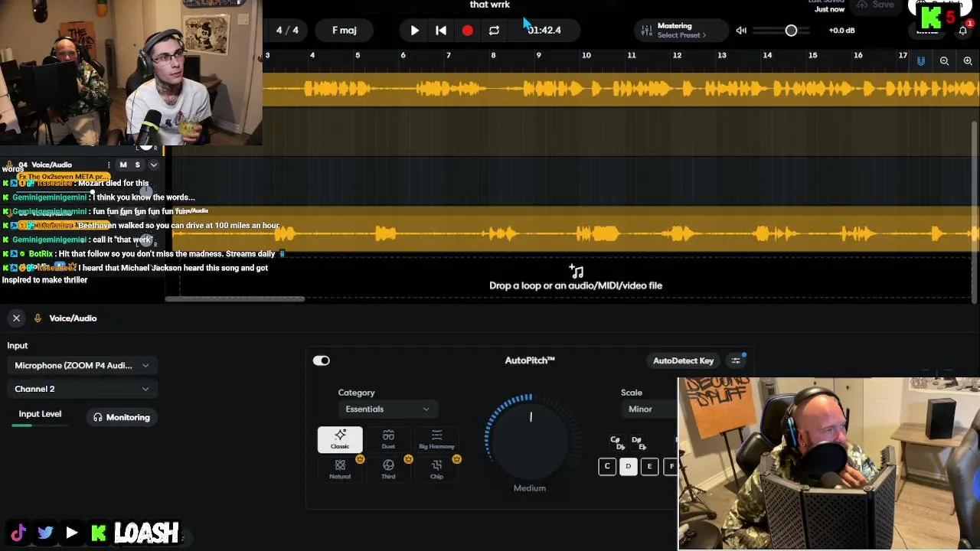The width and height of the screenshot is (980, 551).
Task: Open the F maj key selector
Action: tap(345, 31)
